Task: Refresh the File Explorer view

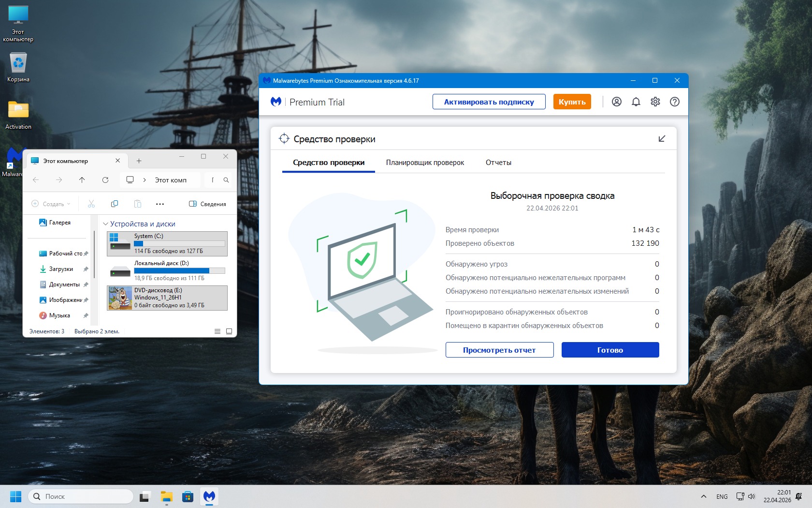Action: click(105, 180)
